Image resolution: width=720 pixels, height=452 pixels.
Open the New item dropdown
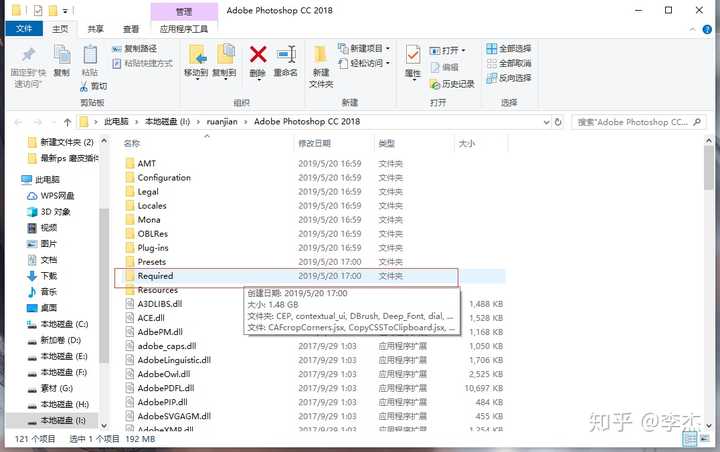pyautogui.click(x=364, y=48)
